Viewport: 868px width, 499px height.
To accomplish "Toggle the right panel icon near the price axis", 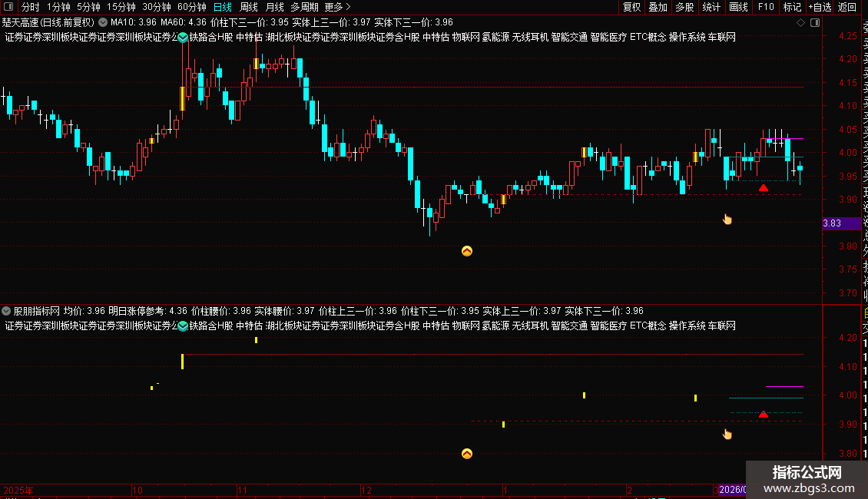I will (815, 23).
